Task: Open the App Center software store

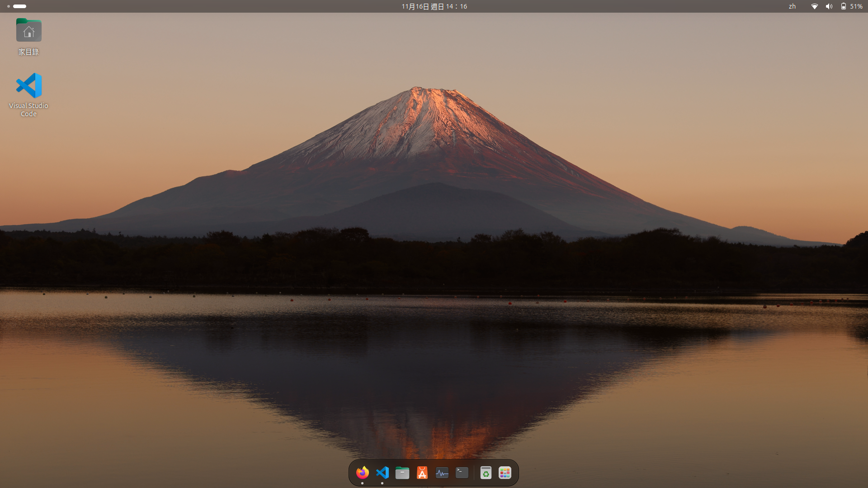Action: click(x=422, y=473)
